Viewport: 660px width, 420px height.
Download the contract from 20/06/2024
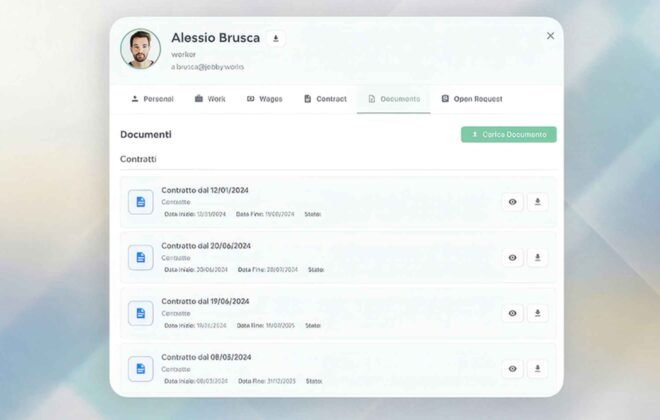point(538,258)
